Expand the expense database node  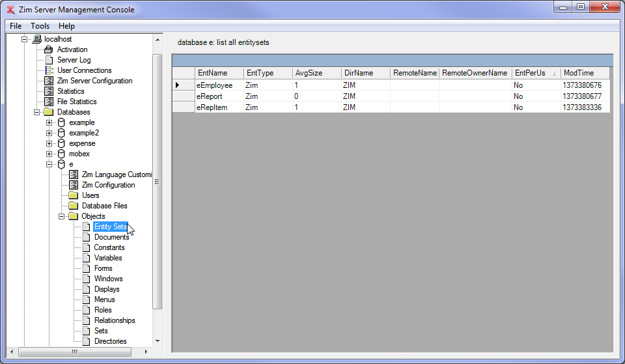[49, 143]
